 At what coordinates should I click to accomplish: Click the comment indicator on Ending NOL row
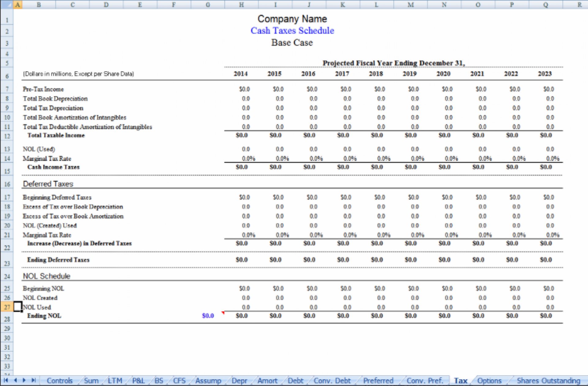(x=223, y=313)
